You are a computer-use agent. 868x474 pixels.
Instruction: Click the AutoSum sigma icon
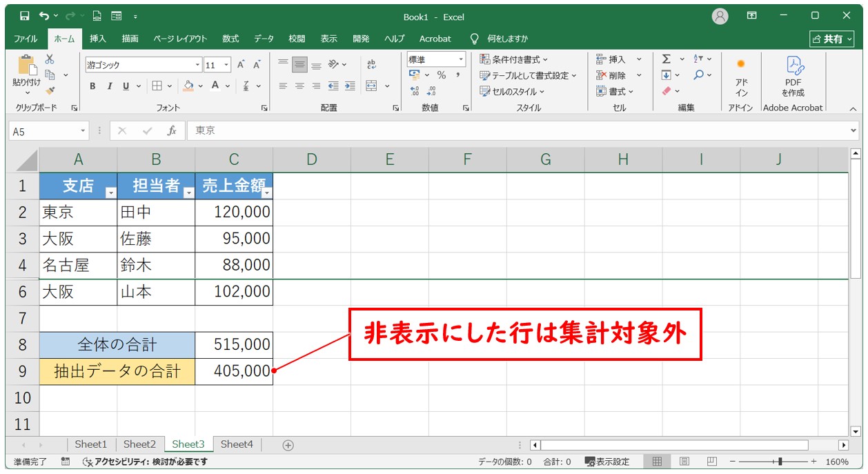(x=666, y=59)
